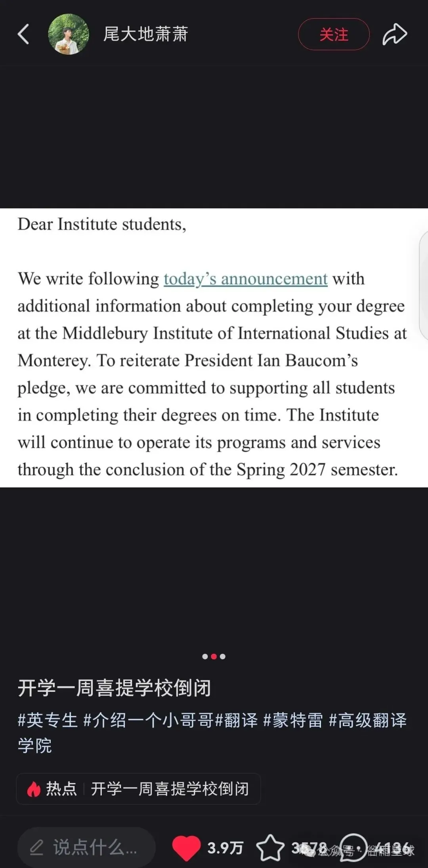428x868 pixels.
Task: Toggle the star favorite icon
Action: (270, 848)
